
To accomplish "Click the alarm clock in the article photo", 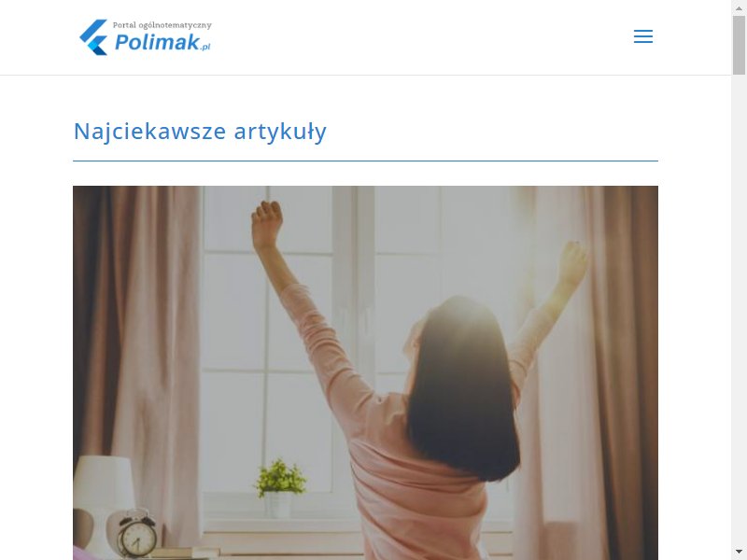I will (x=137, y=534).
